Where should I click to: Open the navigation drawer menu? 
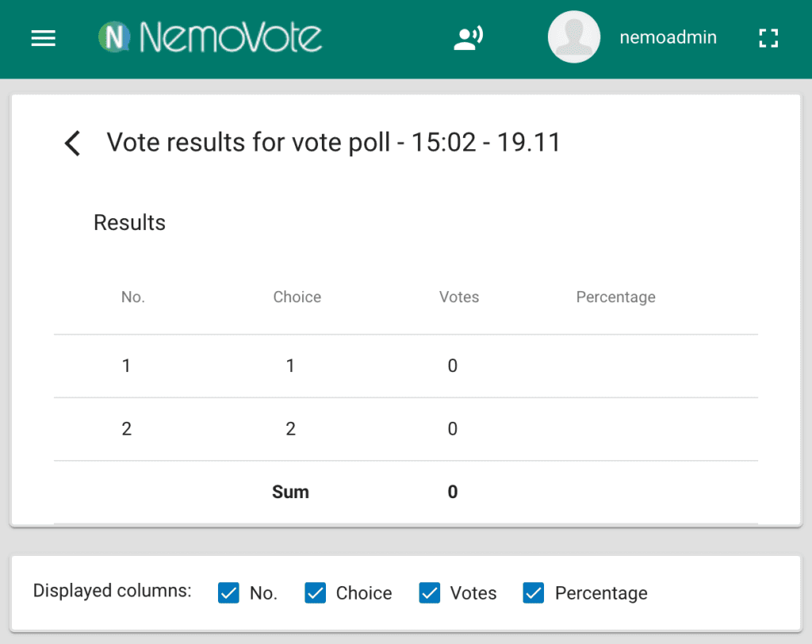(x=43, y=38)
